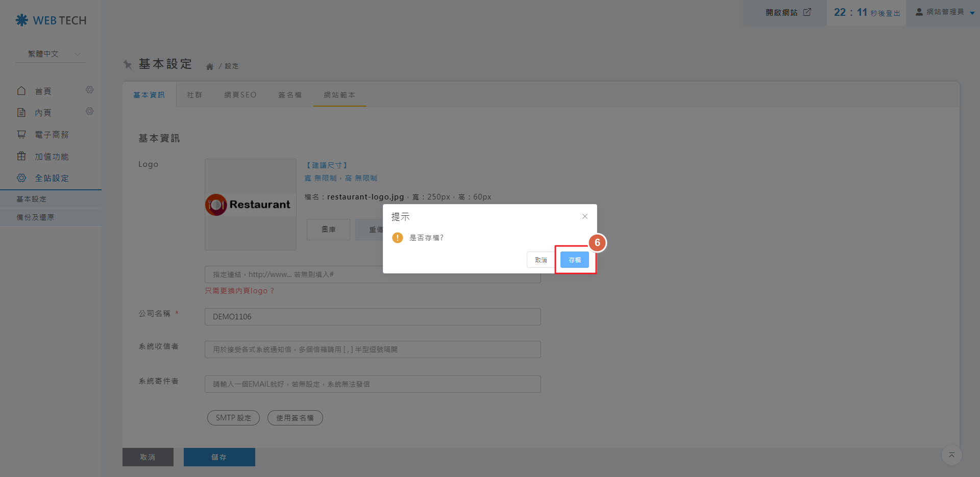Click the 只需更換內頁logo？ link
980x477 pixels.
pos(239,291)
